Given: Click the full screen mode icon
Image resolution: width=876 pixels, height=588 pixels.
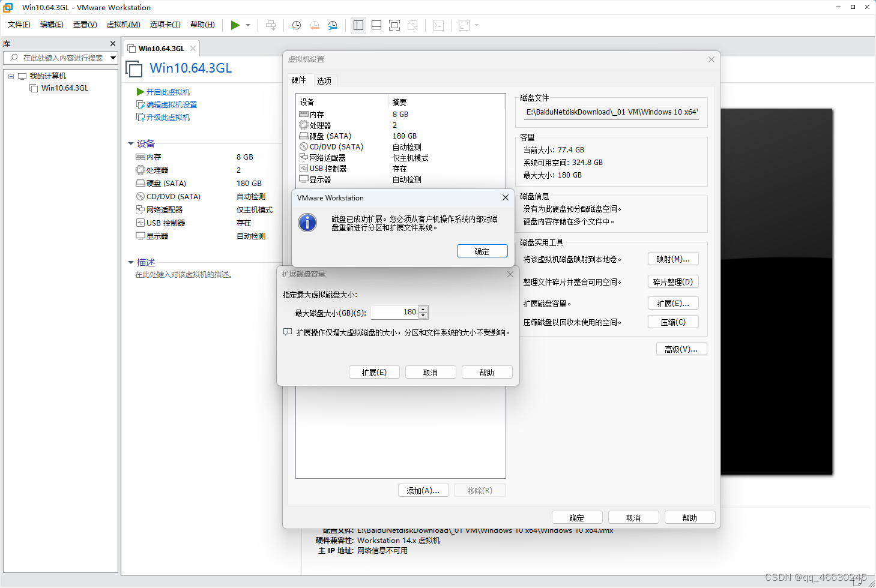Looking at the screenshot, I should click(394, 25).
